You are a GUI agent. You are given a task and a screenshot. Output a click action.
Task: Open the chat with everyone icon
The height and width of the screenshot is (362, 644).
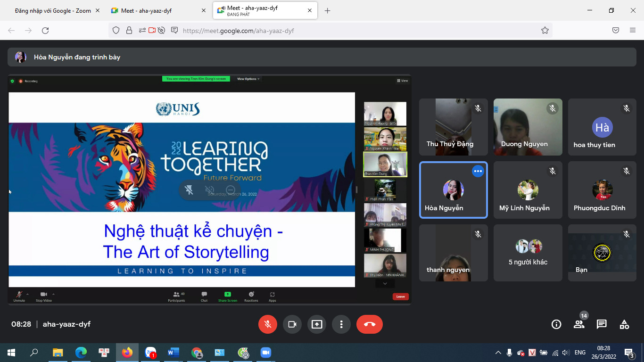point(602,324)
